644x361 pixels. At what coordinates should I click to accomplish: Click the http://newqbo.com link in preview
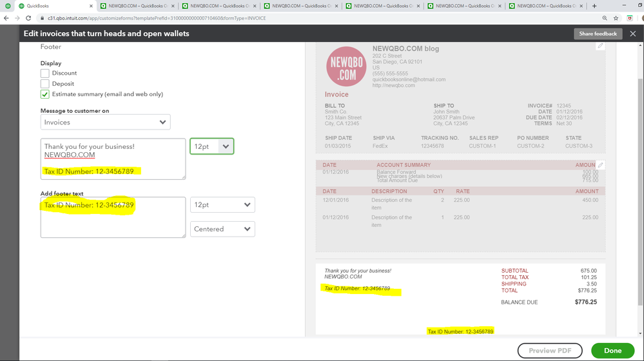pyautogui.click(x=393, y=86)
